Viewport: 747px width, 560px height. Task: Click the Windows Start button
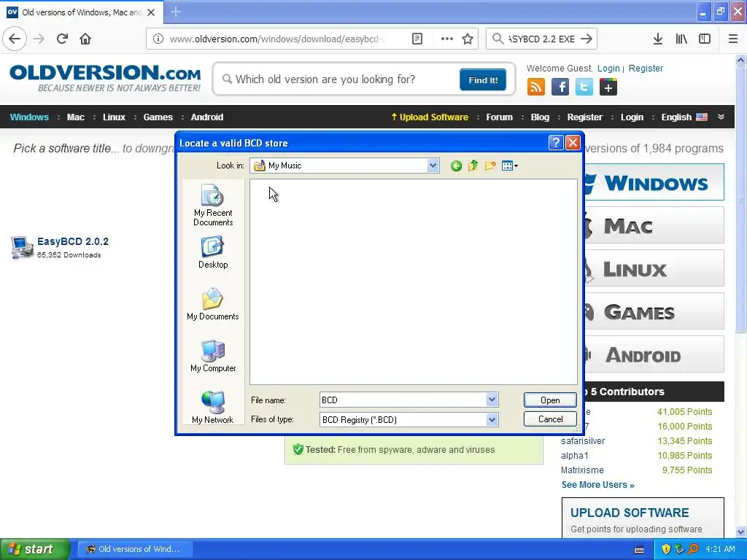(35, 549)
